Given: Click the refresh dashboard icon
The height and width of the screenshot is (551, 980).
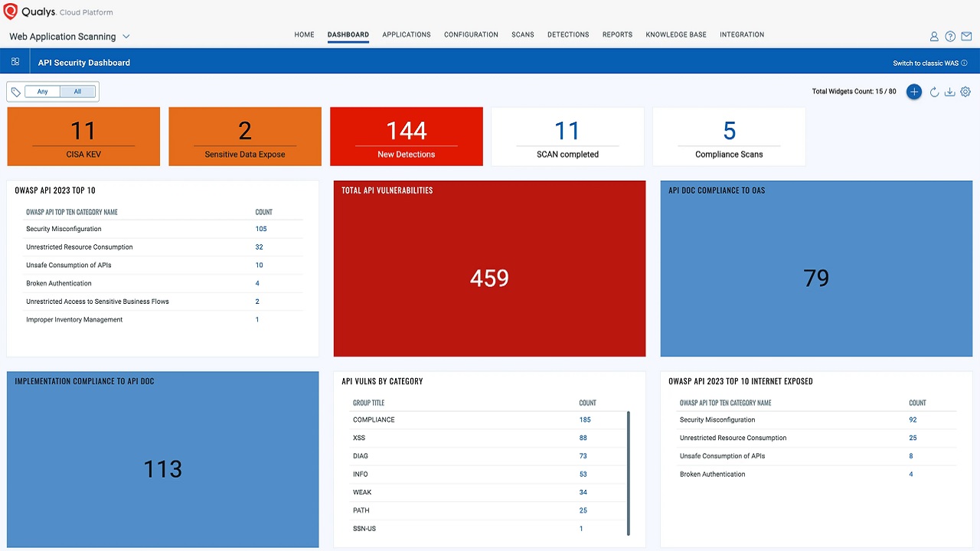Looking at the screenshot, I should [x=934, y=92].
